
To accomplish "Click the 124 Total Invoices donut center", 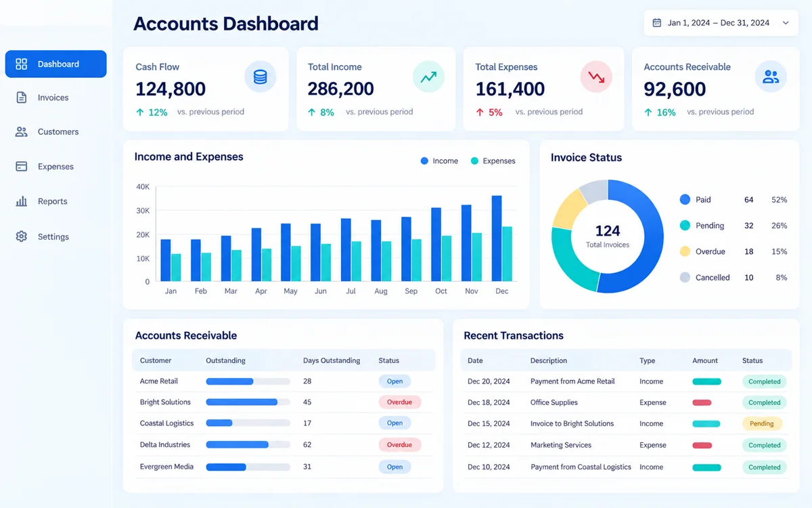I will pos(608,236).
